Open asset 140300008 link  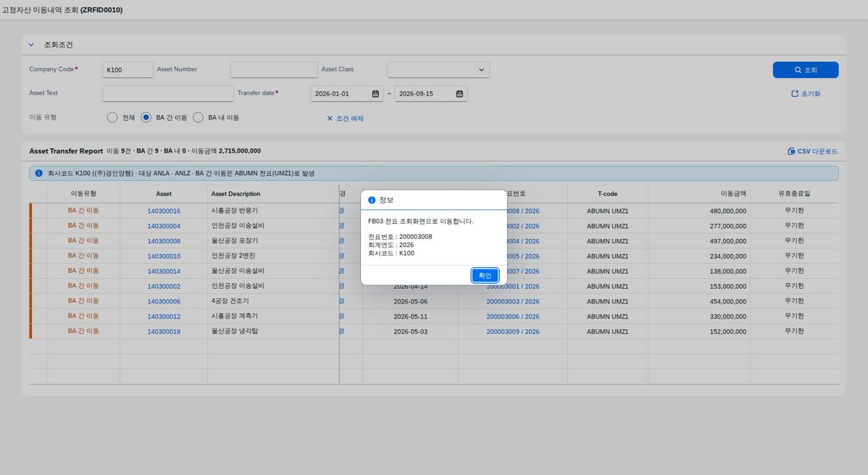click(164, 241)
